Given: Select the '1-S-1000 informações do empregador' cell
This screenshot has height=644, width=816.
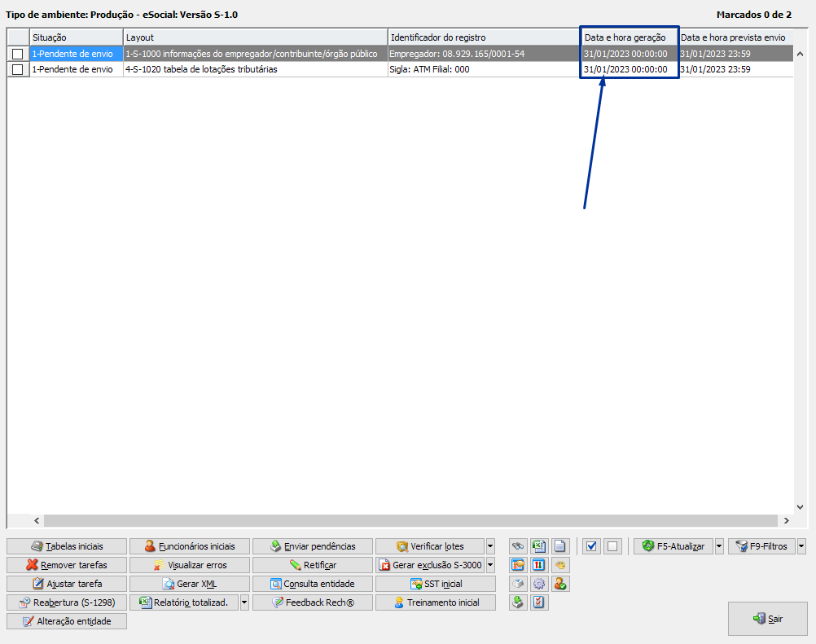Looking at the screenshot, I should point(256,54).
